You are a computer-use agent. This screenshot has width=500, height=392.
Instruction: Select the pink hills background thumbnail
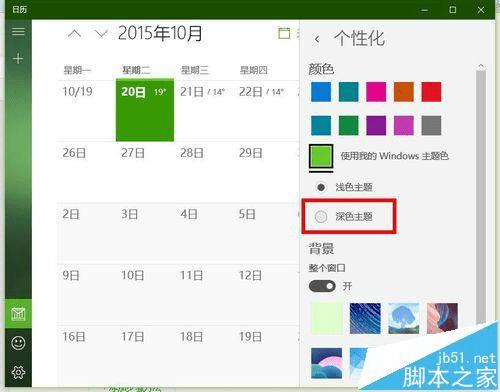click(442, 318)
